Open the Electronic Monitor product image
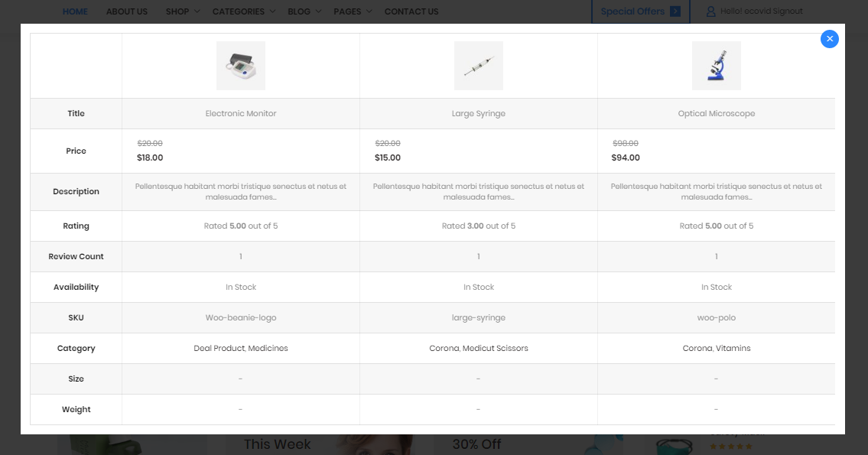 coord(241,66)
